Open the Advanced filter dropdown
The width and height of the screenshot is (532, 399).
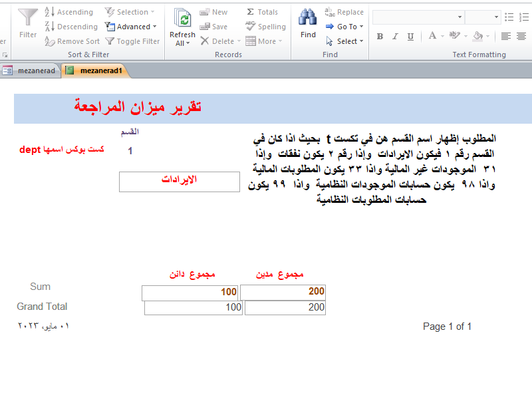pyautogui.click(x=131, y=27)
